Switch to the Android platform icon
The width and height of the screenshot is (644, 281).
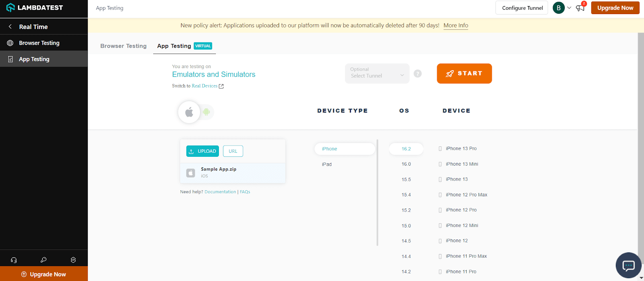click(206, 112)
